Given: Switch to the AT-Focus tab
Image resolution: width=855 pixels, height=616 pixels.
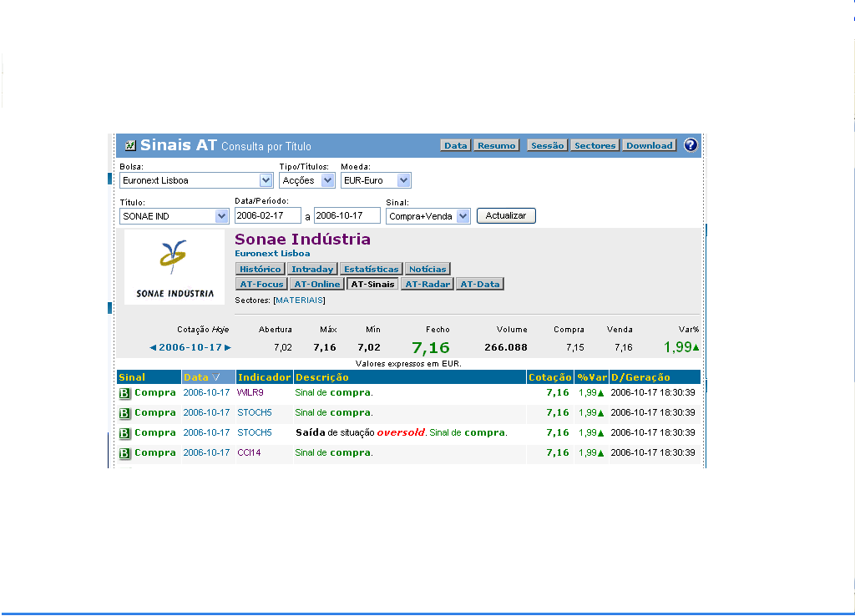Looking at the screenshot, I should pyautogui.click(x=261, y=284).
